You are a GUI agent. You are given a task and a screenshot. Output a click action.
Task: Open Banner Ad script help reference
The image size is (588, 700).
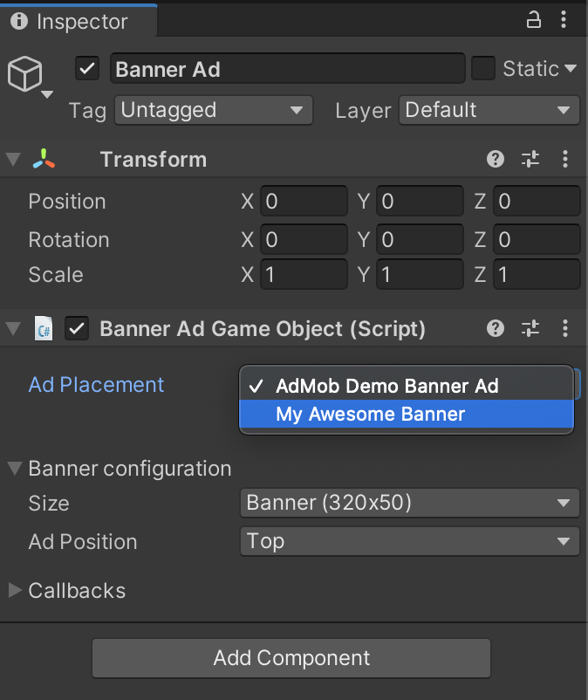pyautogui.click(x=496, y=328)
